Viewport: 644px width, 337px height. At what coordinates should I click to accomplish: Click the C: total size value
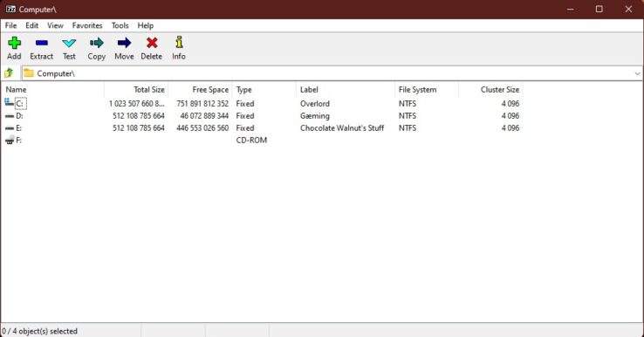(136, 104)
